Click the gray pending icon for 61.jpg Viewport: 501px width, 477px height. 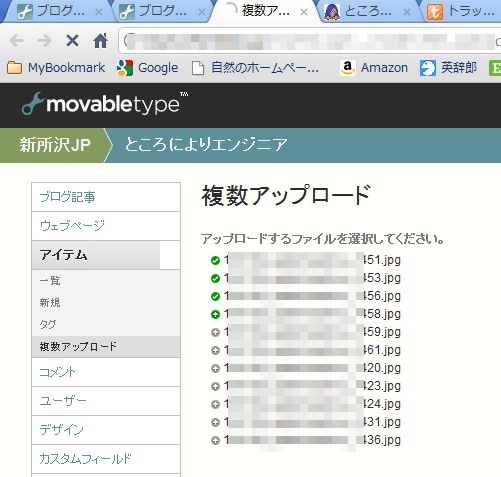click(215, 350)
